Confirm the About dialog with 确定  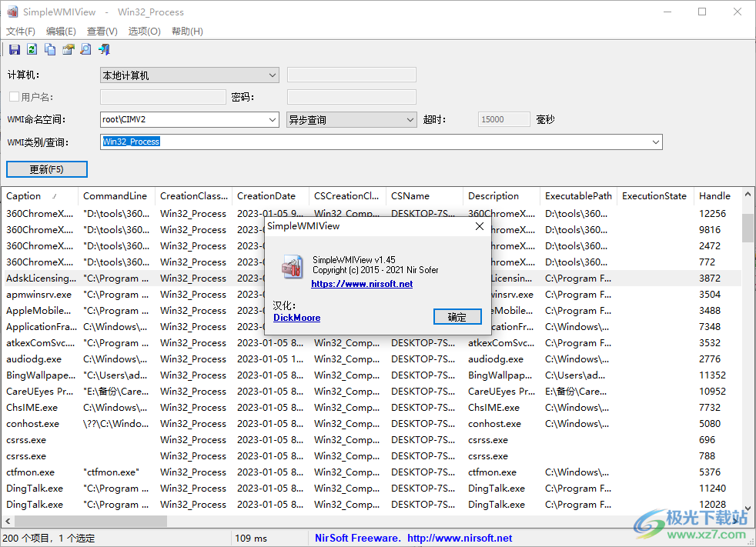[457, 316]
